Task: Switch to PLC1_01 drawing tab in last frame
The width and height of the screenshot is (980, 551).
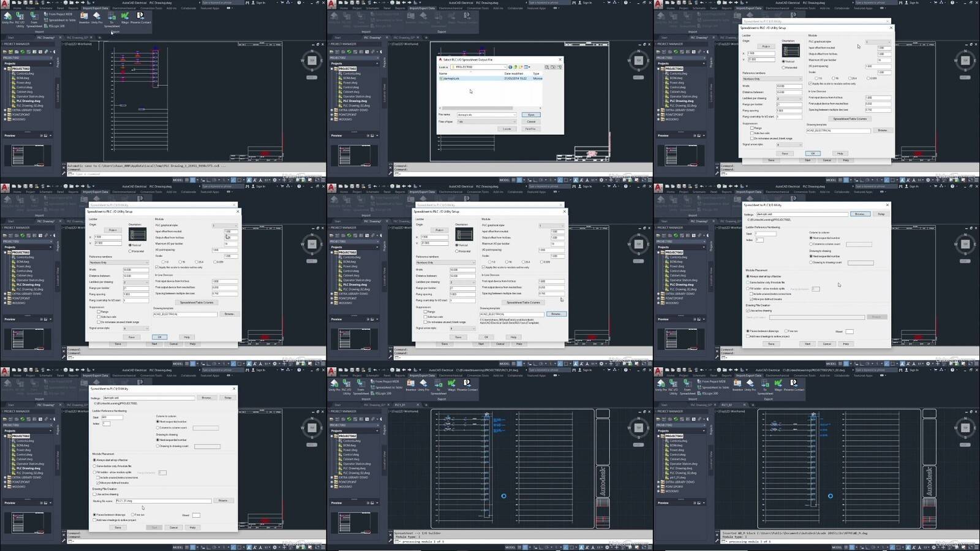Action: [x=726, y=405]
